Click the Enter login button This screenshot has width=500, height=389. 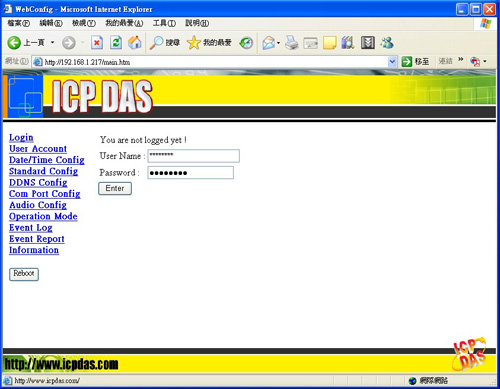pyautogui.click(x=115, y=188)
